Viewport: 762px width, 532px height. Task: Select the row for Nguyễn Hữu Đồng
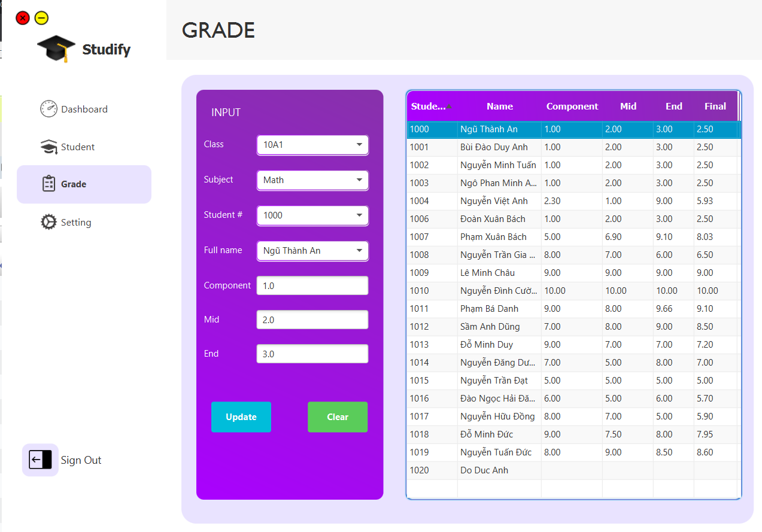574,417
